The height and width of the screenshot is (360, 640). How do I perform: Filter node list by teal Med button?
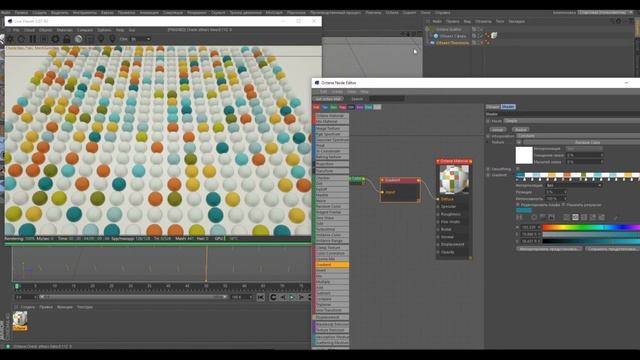click(x=369, y=107)
